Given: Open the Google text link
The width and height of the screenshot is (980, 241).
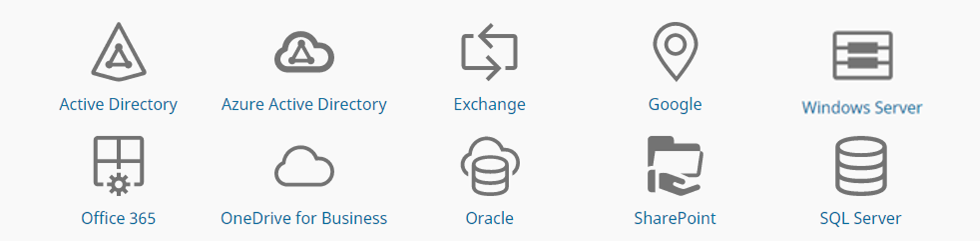Looking at the screenshot, I should click(x=675, y=105).
